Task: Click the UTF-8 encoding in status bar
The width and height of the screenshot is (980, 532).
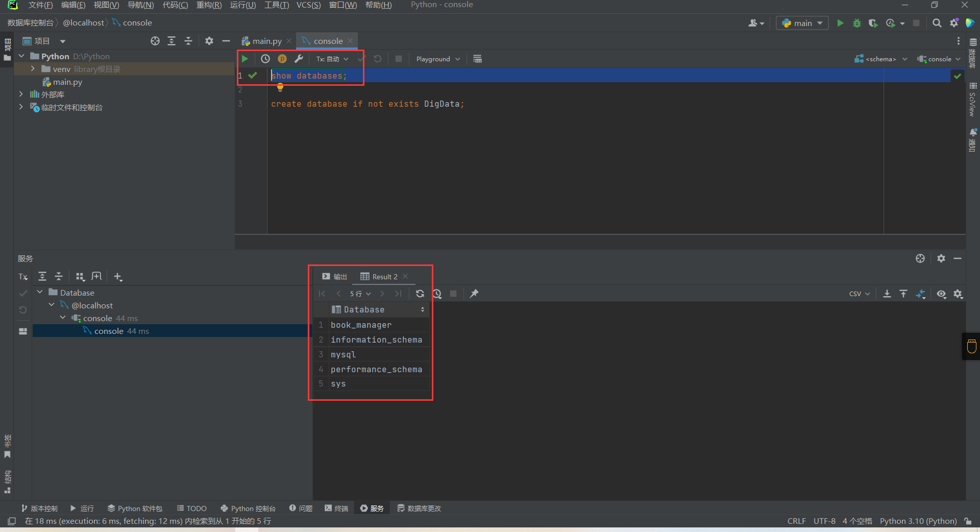Action: tap(824, 521)
